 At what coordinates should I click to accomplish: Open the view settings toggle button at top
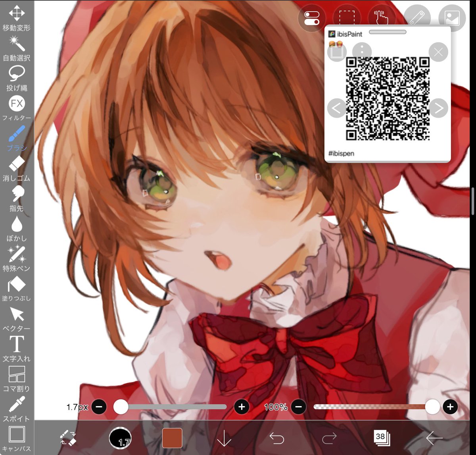[x=312, y=18]
